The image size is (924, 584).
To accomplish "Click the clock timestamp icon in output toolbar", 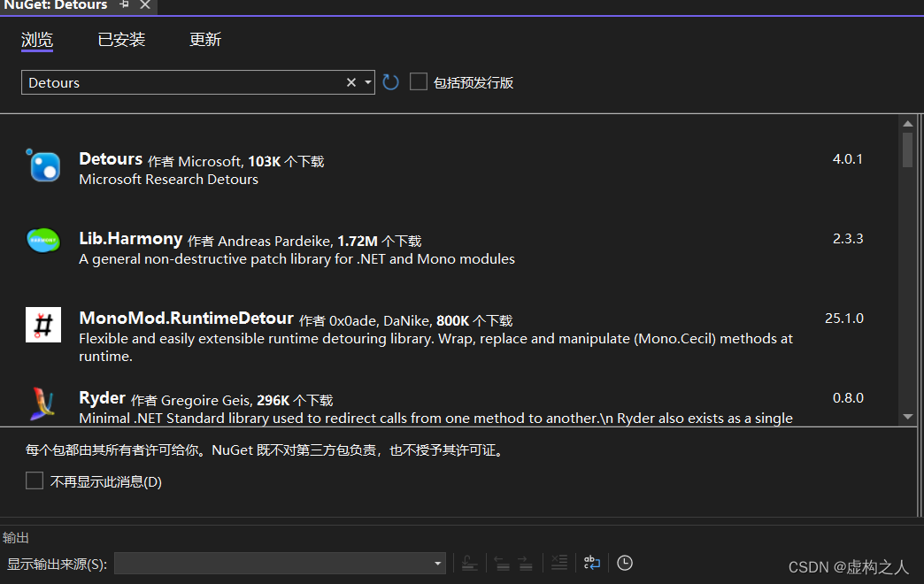I will [625, 563].
